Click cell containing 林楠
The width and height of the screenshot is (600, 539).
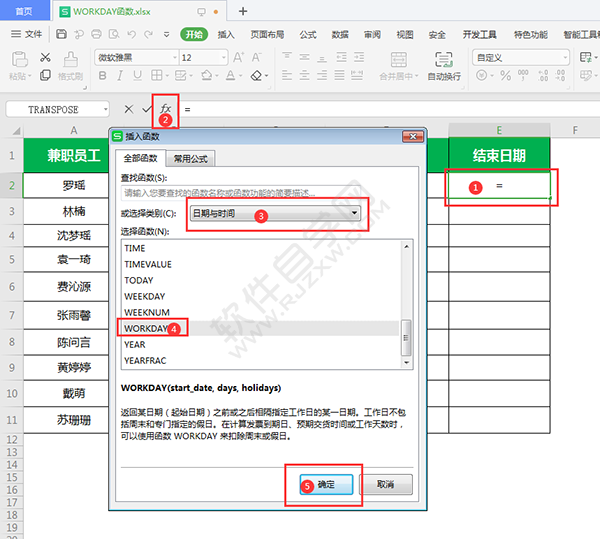pos(66,211)
